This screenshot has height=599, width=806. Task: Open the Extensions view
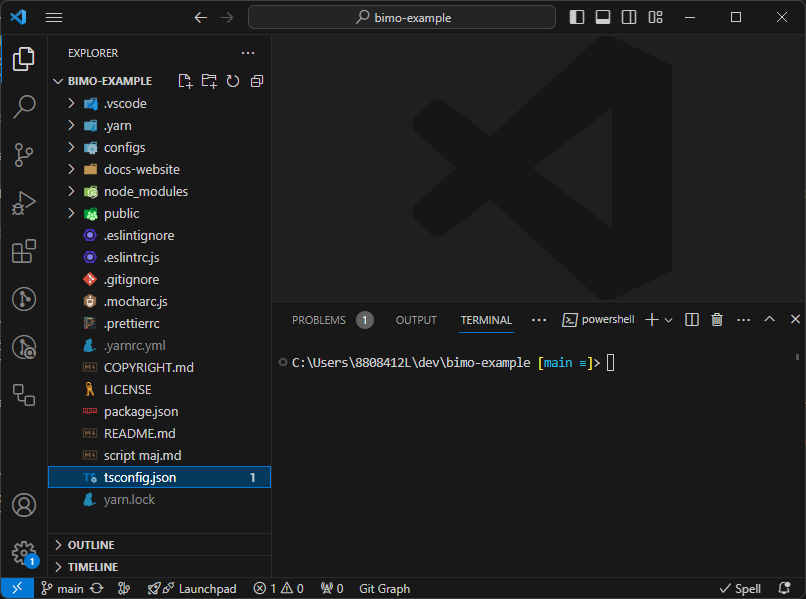click(x=24, y=251)
